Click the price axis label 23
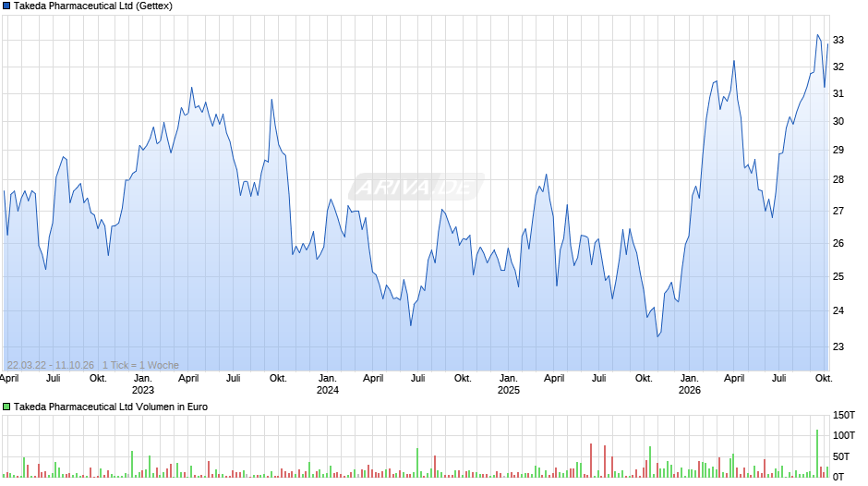 point(838,346)
